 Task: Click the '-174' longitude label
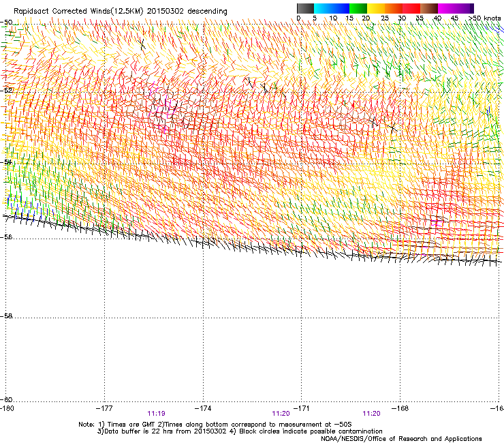(203, 408)
